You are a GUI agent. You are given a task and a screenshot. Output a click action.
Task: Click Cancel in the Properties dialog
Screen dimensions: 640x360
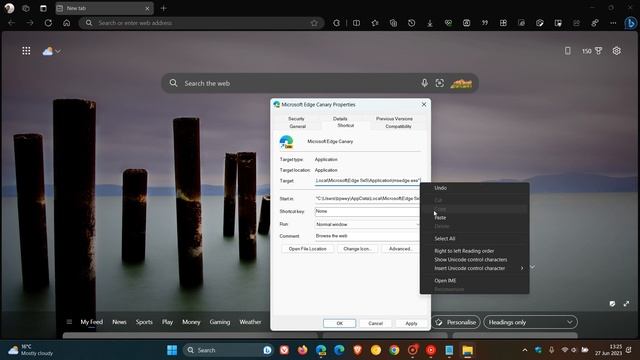point(376,323)
